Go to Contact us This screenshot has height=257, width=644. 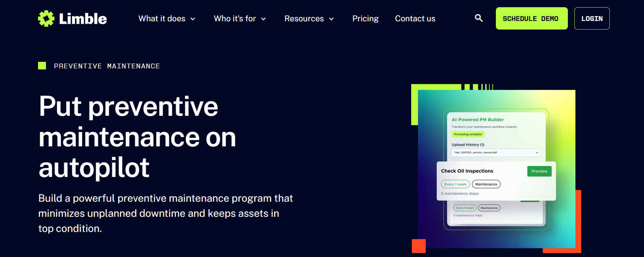click(x=415, y=19)
